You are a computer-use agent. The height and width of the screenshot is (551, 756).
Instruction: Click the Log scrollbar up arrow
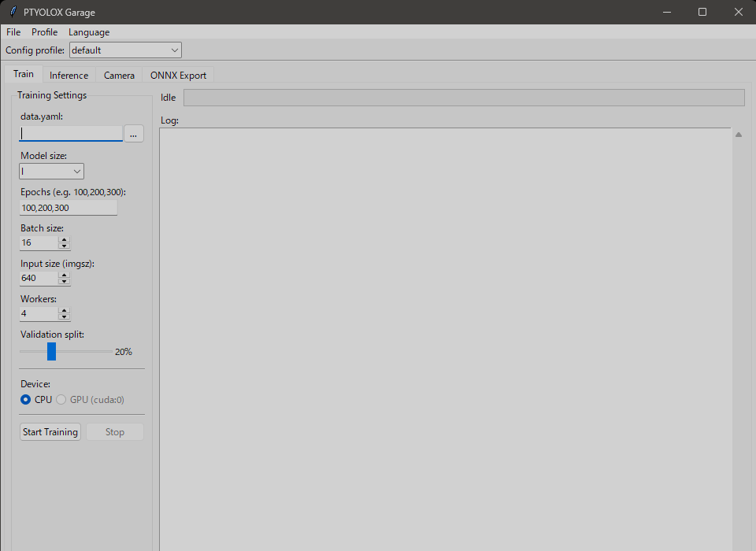(739, 135)
